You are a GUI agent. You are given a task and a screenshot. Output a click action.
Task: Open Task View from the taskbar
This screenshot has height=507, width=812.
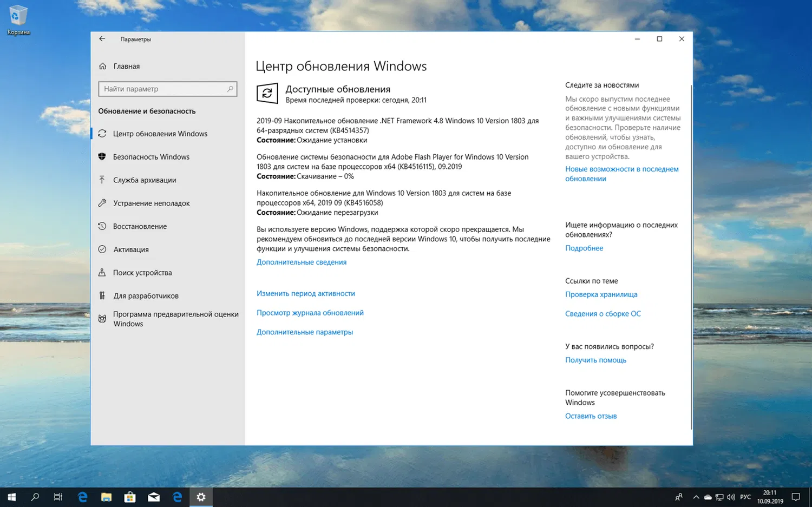[x=58, y=497]
